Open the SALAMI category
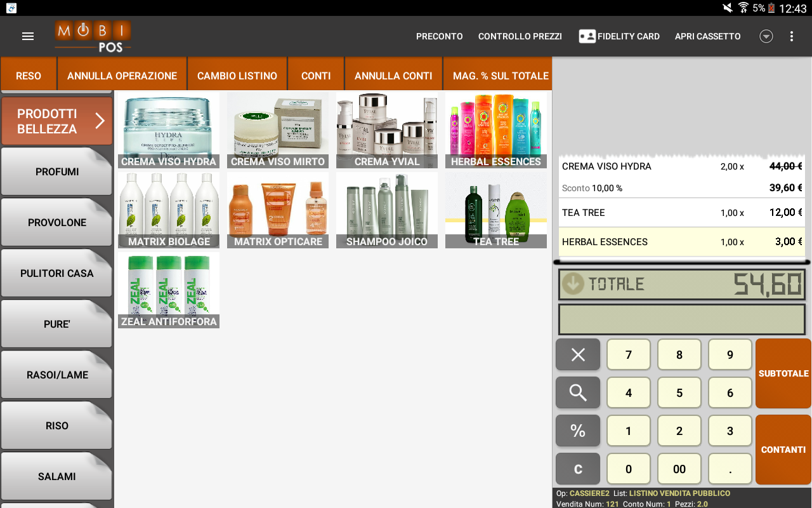Image resolution: width=812 pixels, height=508 pixels. (x=56, y=476)
